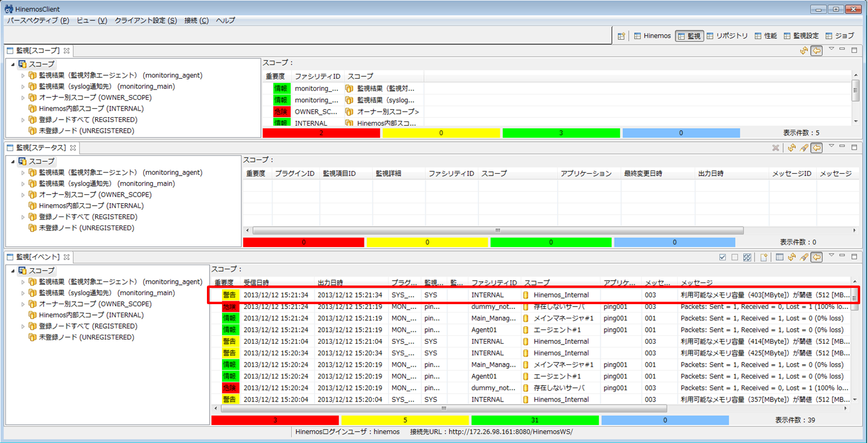Open the ヘルプ menu
The width and height of the screenshot is (868, 443).
coord(226,20)
